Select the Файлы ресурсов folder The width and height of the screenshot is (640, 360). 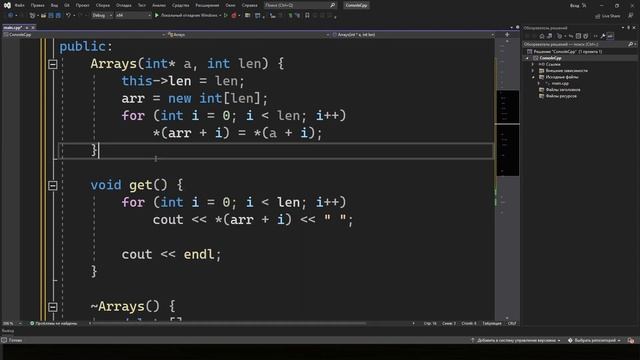(x=561, y=96)
